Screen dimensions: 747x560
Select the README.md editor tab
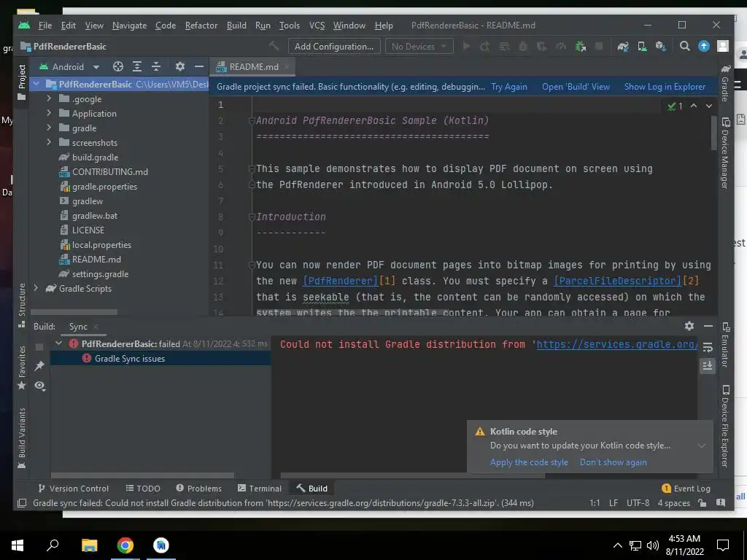[254, 66]
